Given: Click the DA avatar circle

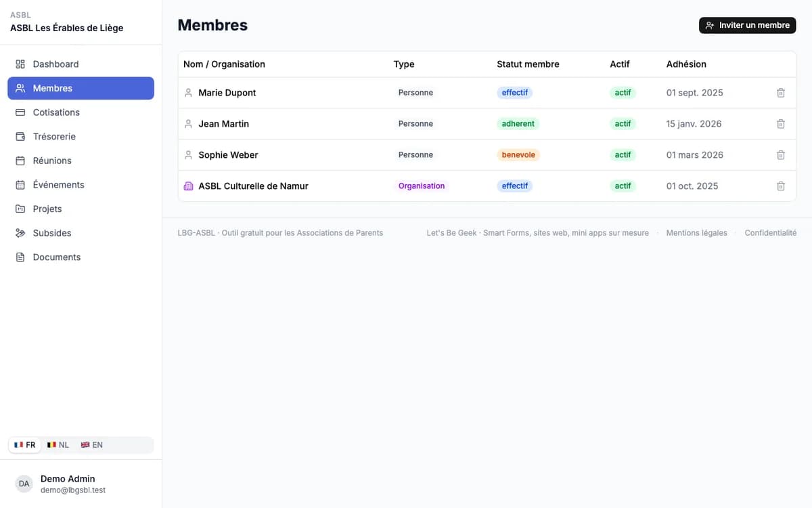Looking at the screenshot, I should coord(24,484).
